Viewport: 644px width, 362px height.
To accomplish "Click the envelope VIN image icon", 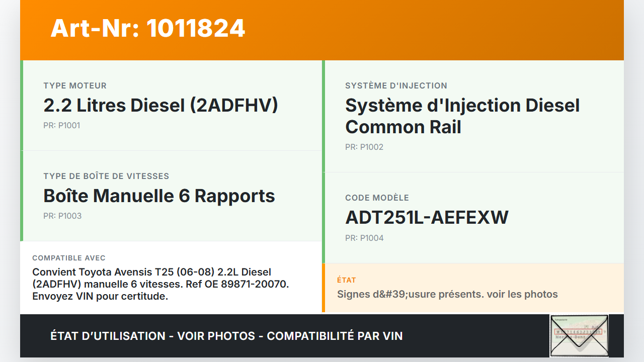I will 579,335.
